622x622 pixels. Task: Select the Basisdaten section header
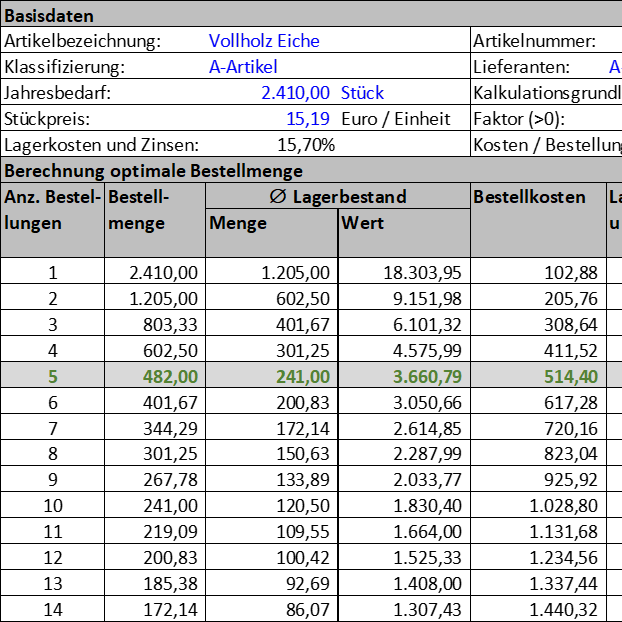[50, 16]
